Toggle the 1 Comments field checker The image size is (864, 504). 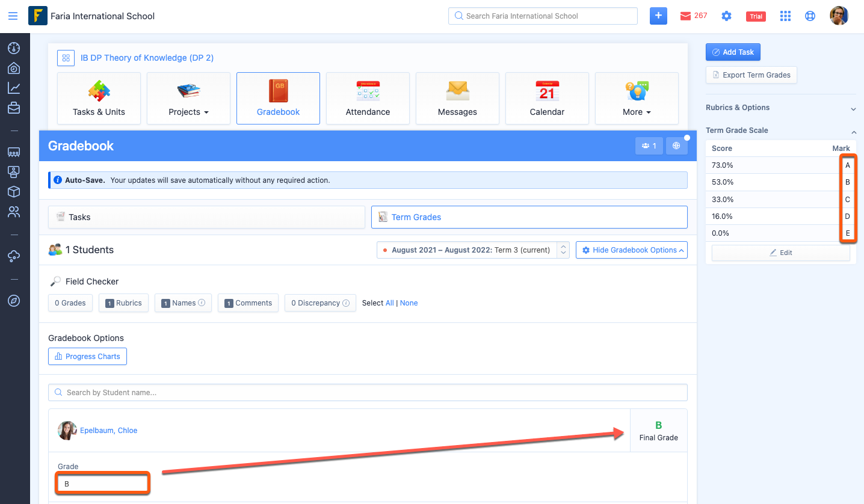(x=248, y=303)
